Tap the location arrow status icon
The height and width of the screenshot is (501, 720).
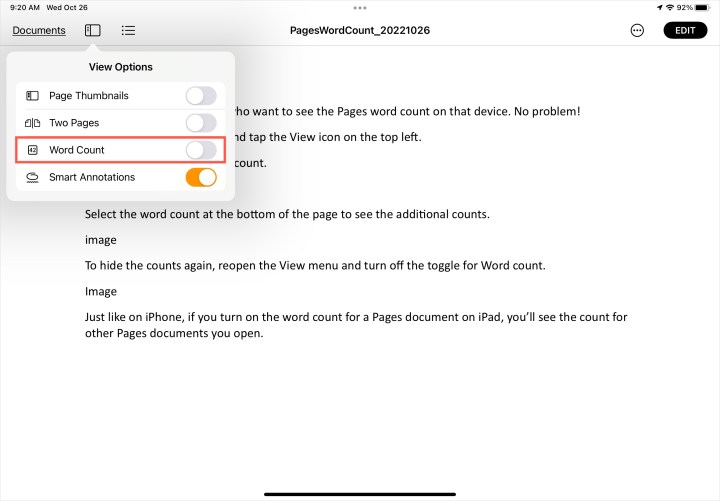[x=660, y=7]
